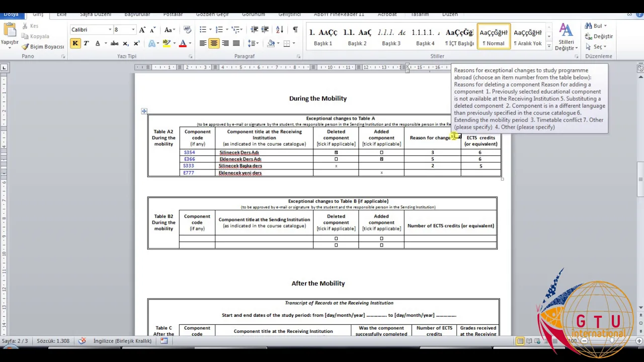Switch to the Ekle (Insert) tab
This screenshot has width=644, height=362.
pyautogui.click(x=61, y=15)
